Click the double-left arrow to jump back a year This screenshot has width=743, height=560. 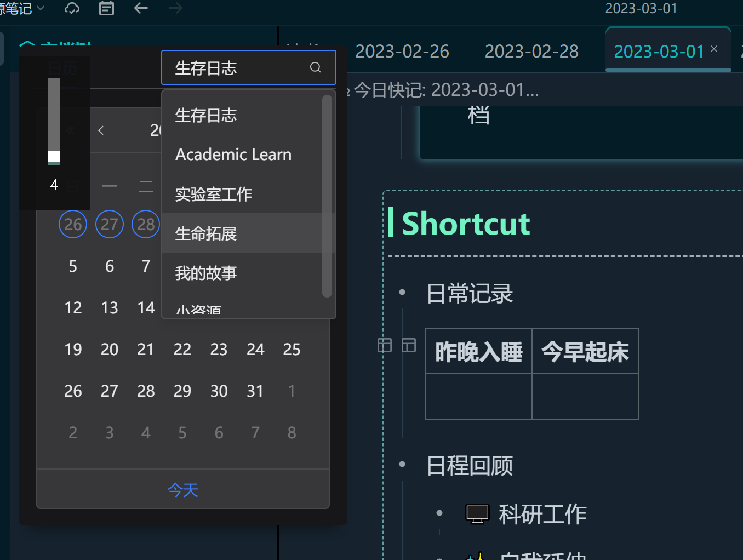click(x=70, y=130)
